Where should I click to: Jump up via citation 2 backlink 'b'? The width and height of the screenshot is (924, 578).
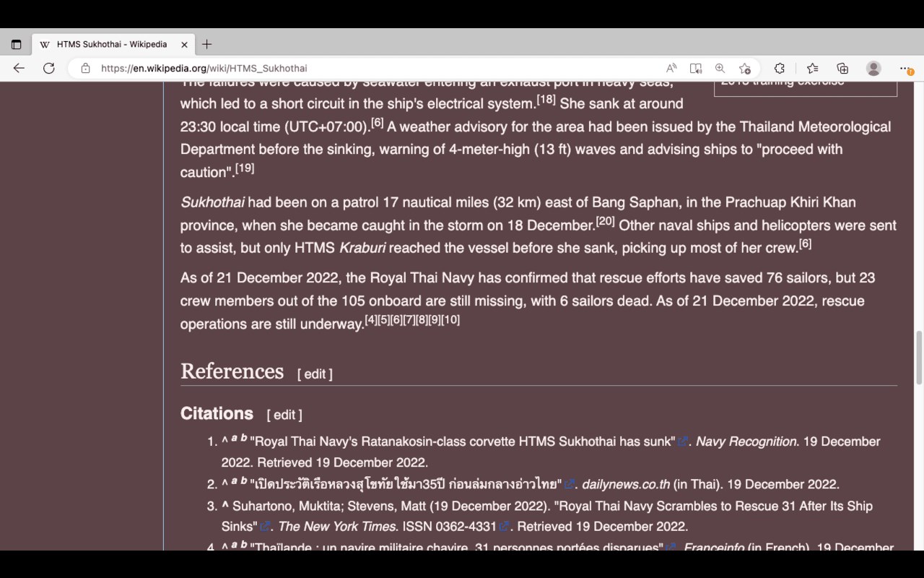point(244,480)
